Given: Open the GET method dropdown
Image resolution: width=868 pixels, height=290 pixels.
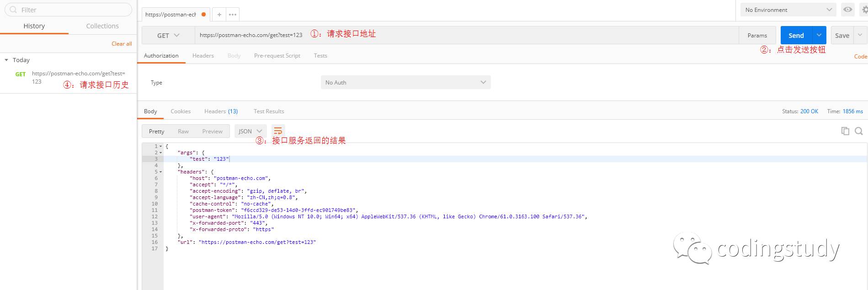Looking at the screenshot, I should point(169,35).
